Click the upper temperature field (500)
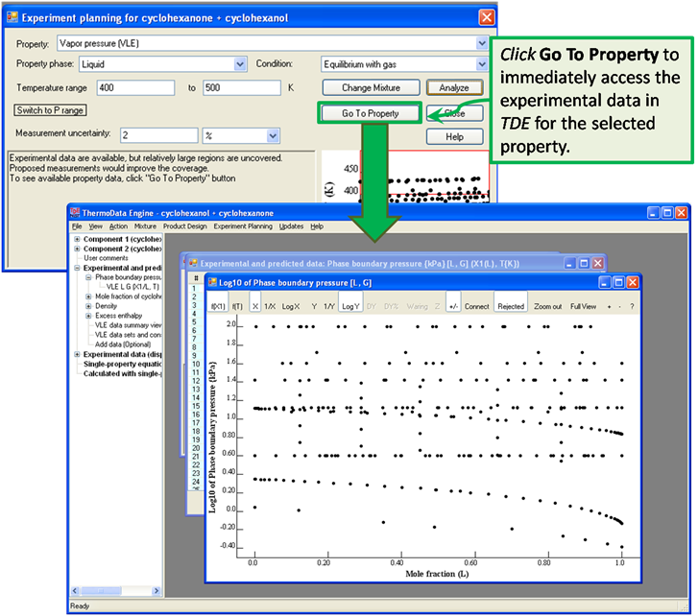 click(x=242, y=87)
